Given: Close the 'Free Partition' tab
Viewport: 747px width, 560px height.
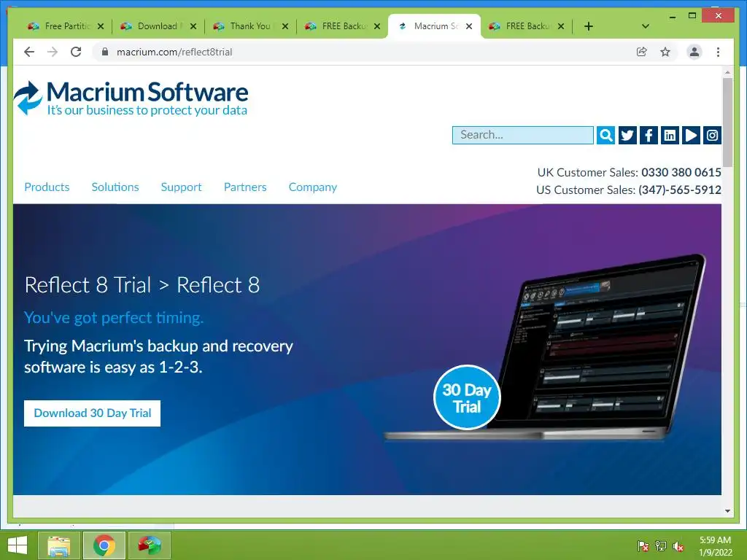Looking at the screenshot, I should pos(101,26).
